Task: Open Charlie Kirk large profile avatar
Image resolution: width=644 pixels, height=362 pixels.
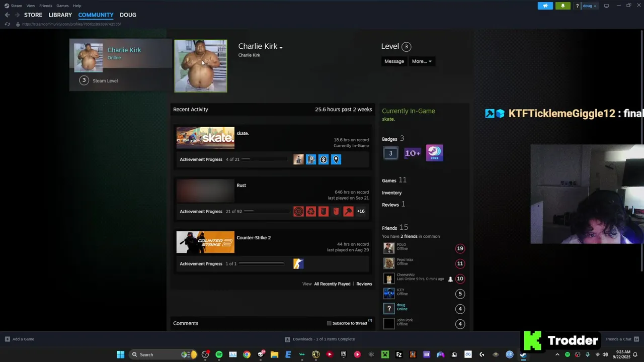Action: (201, 66)
